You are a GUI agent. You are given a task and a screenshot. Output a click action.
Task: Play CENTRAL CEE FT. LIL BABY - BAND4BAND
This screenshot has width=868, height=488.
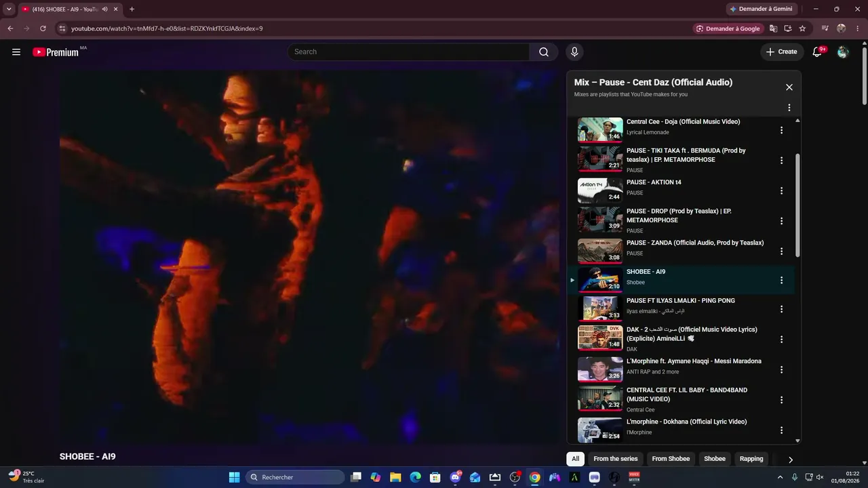pos(600,400)
